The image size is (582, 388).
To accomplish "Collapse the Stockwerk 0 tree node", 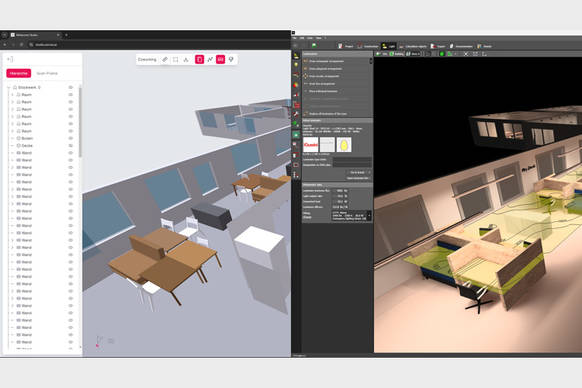I will pyautogui.click(x=9, y=87).
